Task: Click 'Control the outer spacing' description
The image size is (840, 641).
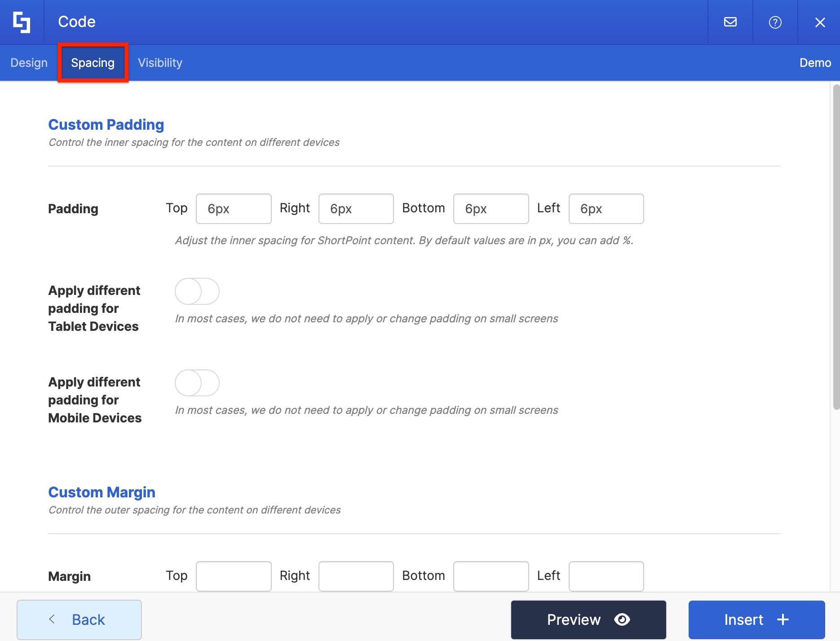Action: (x=195, y=510)
